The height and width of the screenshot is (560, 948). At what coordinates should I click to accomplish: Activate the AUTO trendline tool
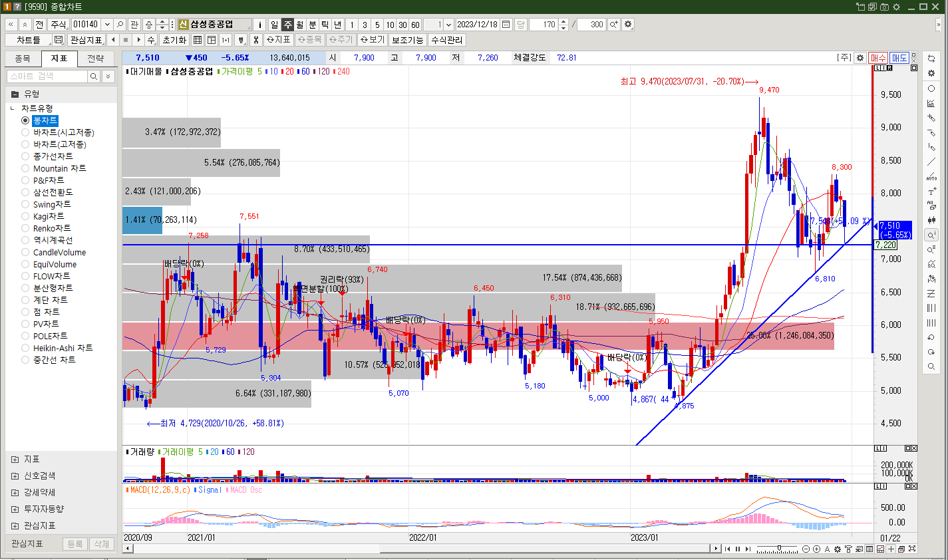pyautogui.click(x=931, y=176)
